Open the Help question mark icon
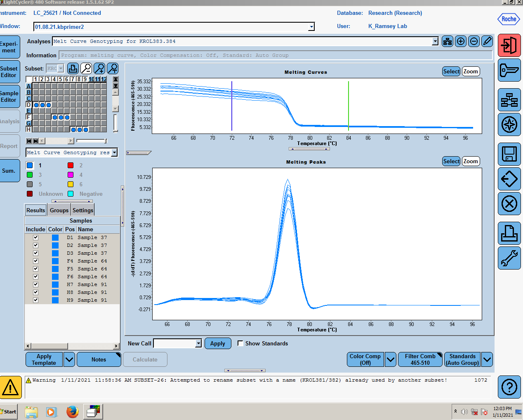 click(x=509, y=387)
